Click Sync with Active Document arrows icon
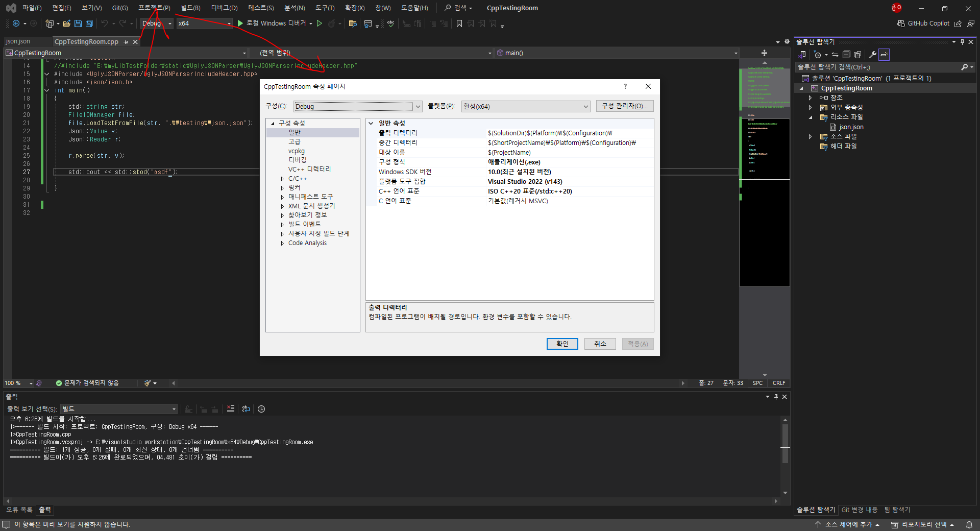The height and width of the screenshot is (531, 980). point(835,55)
